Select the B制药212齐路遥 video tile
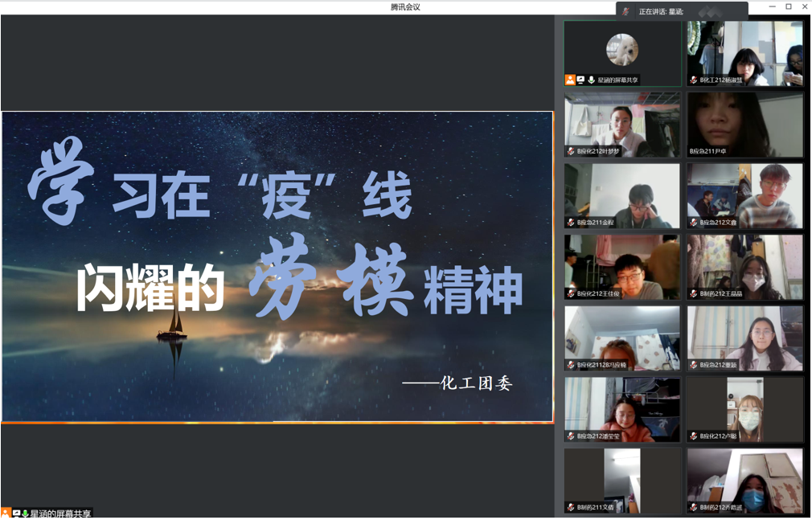 pos(744,480)
